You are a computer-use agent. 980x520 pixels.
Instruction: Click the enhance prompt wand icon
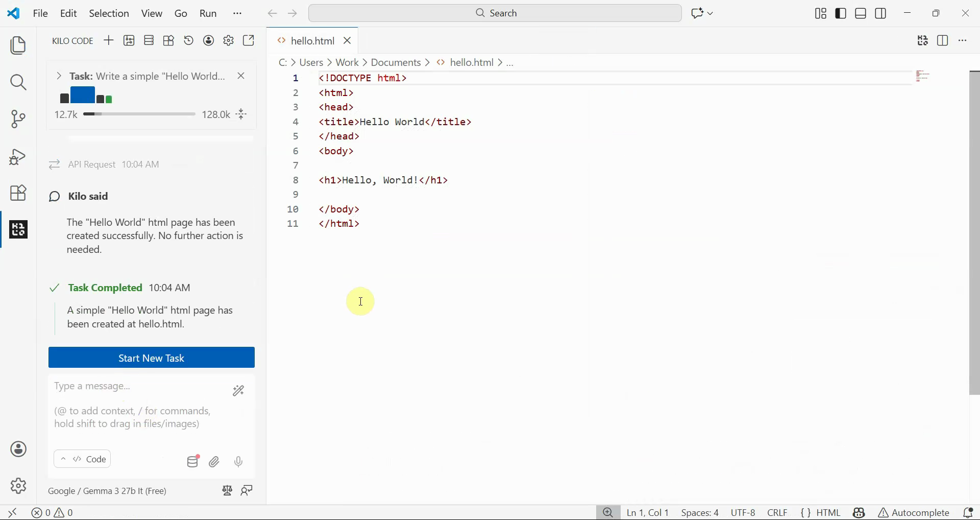(x=238, y=391)
